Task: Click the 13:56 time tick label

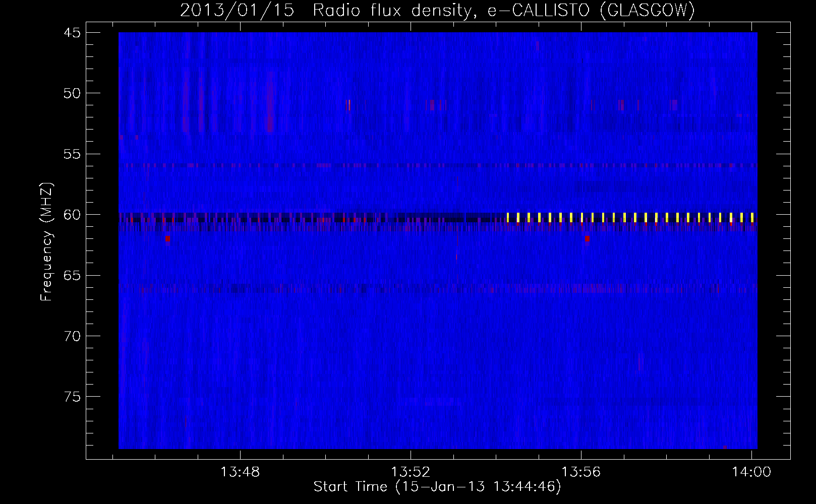Action: click(581, 472)
